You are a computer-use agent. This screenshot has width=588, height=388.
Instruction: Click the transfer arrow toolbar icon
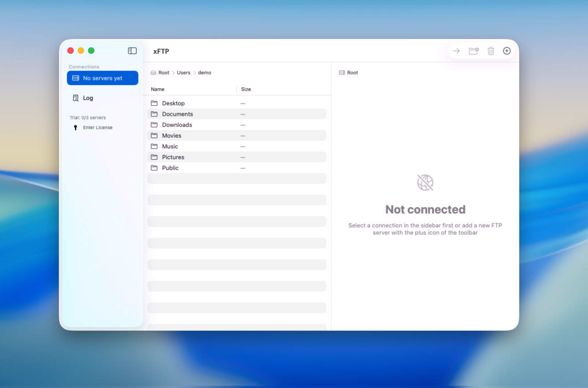point(456,51)
